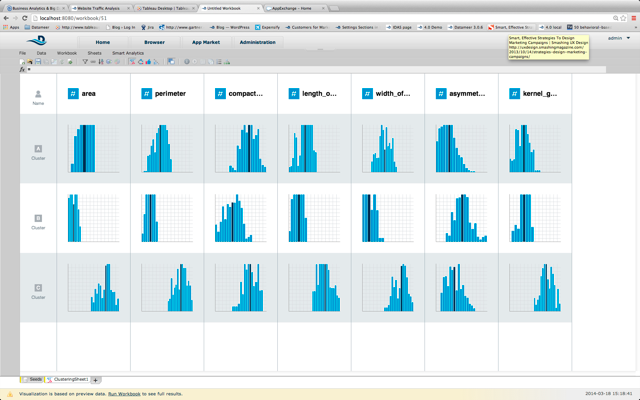
Task: Open the Jira bookmark
Action: 147,27
